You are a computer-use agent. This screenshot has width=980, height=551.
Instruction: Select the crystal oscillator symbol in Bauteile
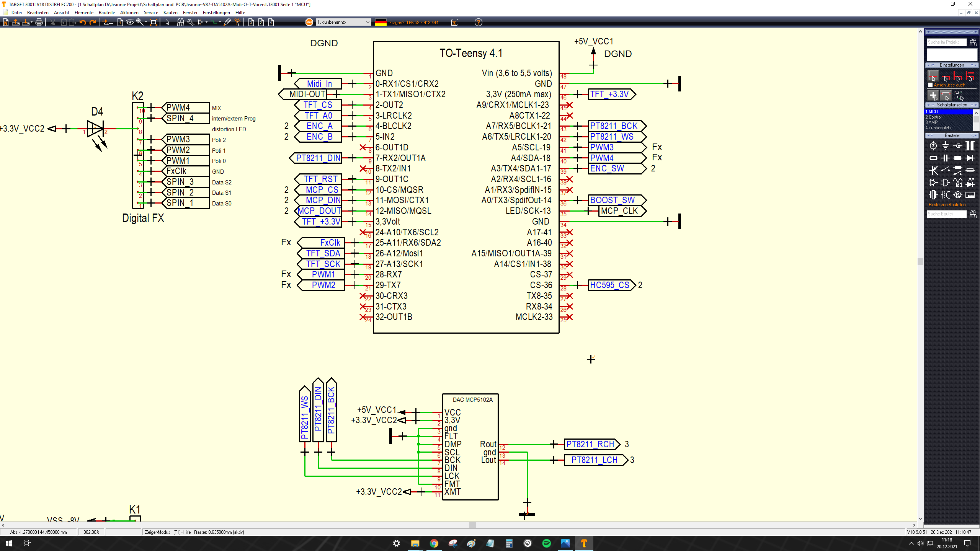[x=933, y=195]
